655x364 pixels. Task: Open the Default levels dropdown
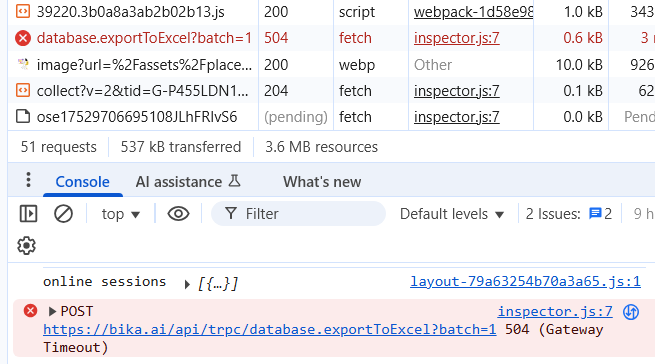pyautogui.click(x=452, y=214)
